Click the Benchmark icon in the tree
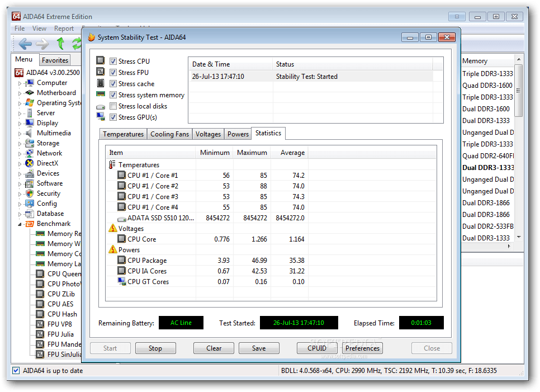540x392 pixels. (x=30, y=224)
